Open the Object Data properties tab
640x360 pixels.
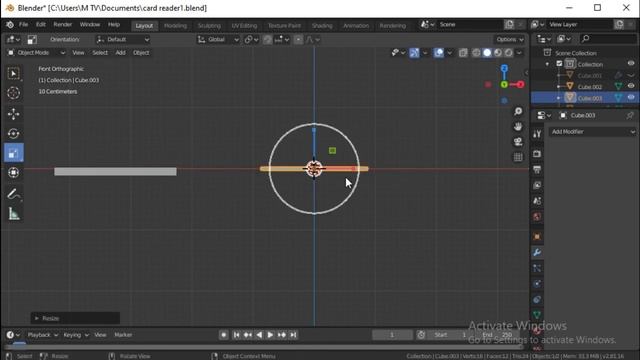pos(537,315)
